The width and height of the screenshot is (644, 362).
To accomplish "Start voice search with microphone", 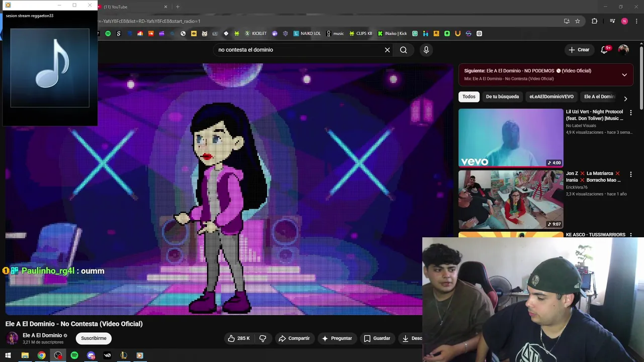I will pos(426,50).
